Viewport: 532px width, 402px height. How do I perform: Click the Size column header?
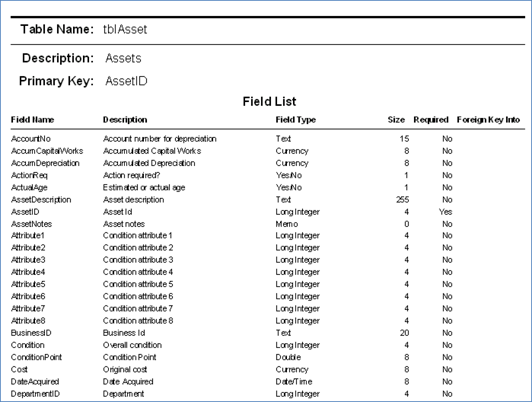pyautogui.click(x=396, y=120)
